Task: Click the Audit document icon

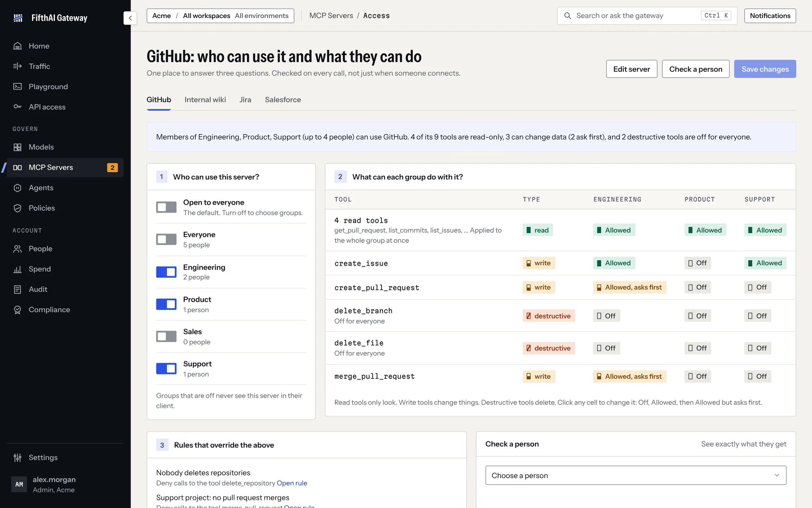Action: pyautogui.click(x=17, y=289)
